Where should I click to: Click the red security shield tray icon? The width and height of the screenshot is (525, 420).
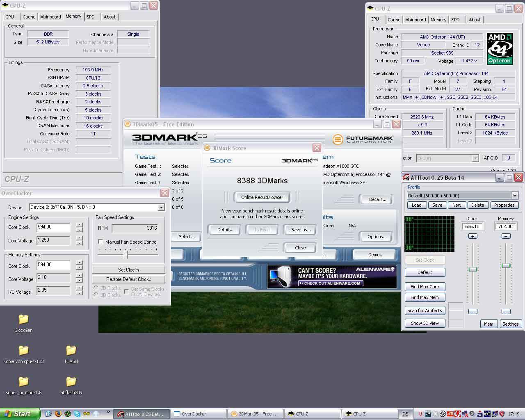(x=502, y=414)
